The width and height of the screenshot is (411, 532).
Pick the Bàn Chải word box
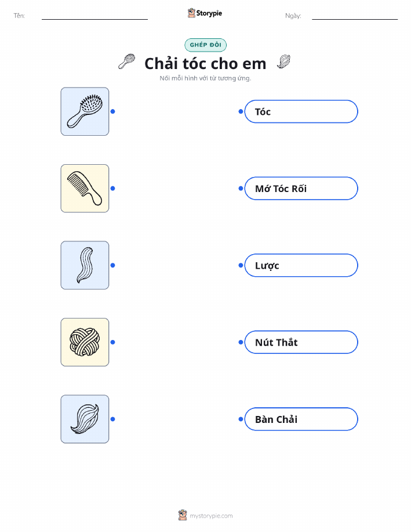tap(301, 419)
